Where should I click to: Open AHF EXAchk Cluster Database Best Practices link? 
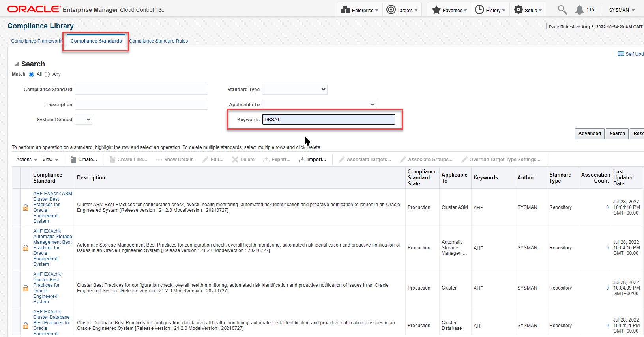click(x=52, y=323)
